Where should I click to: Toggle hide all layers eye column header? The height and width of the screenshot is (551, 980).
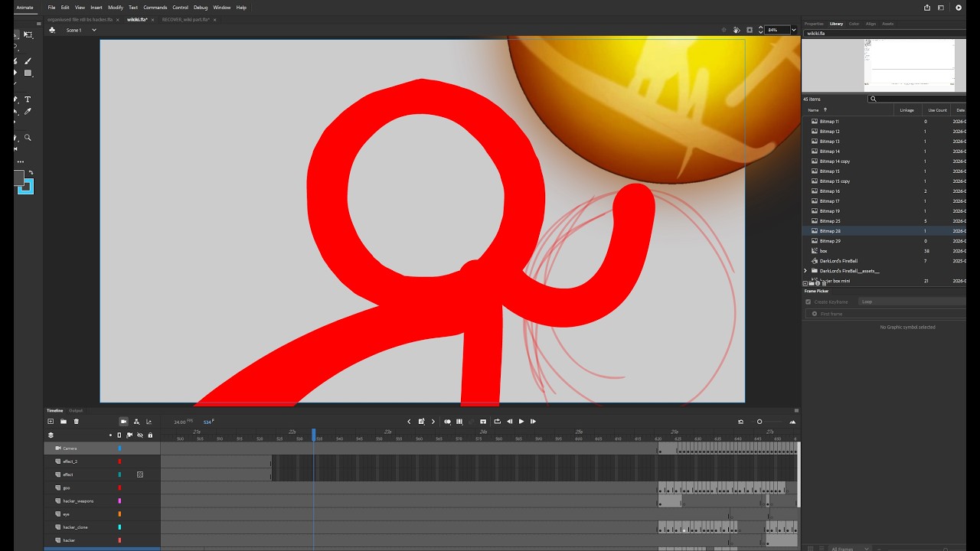(139, 435)
